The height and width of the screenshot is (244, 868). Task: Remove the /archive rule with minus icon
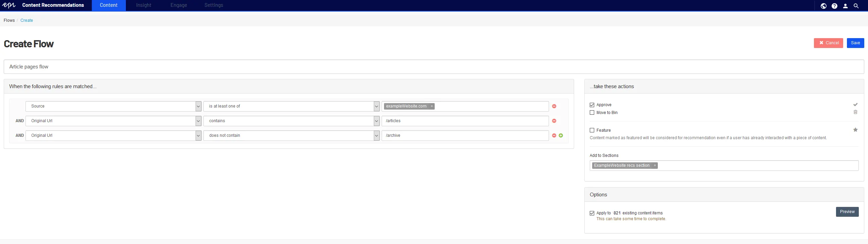(x=554, y=135)
